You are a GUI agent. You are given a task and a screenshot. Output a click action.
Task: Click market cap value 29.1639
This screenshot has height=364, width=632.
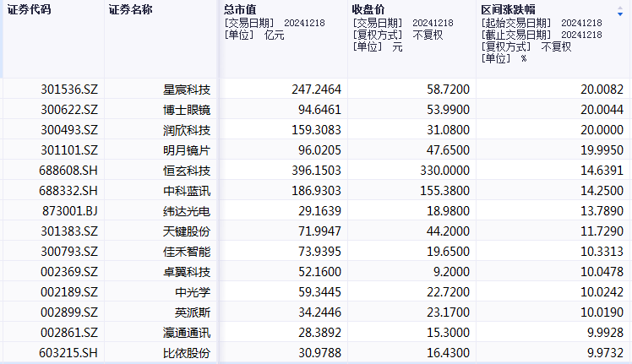[x=319, y=211]
